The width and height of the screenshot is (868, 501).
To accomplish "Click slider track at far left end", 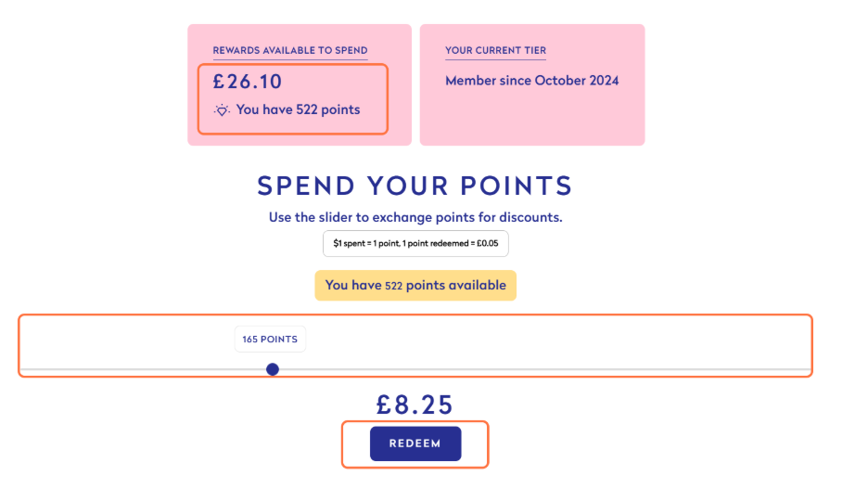I will [x=26, y=370].
